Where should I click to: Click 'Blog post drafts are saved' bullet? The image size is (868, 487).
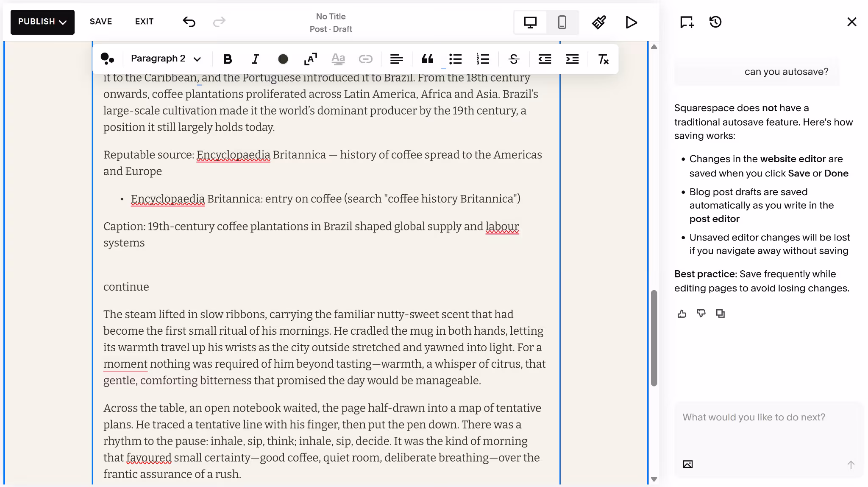coord(762,205)
